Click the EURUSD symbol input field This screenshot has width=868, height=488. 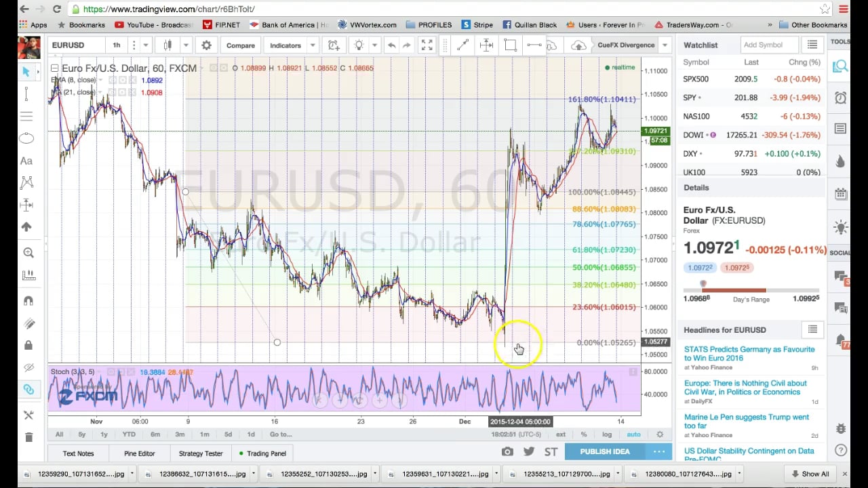tap(77, 45)
